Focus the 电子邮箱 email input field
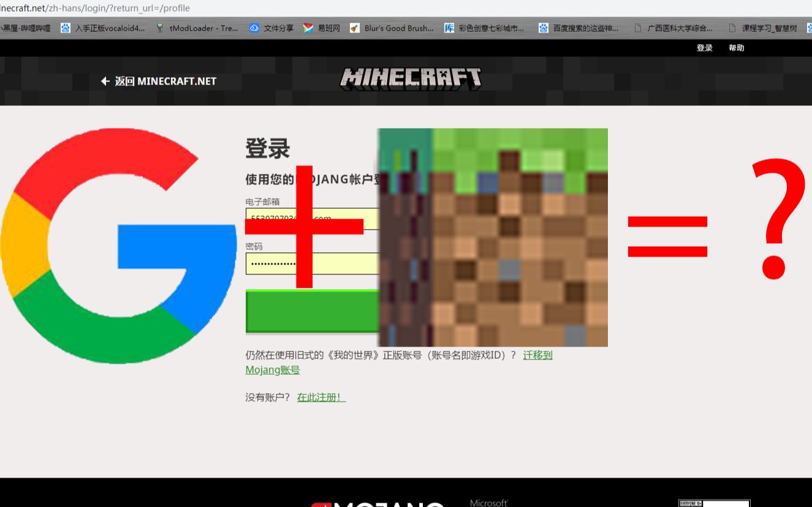 pyautogui.click(x=312, y=219)
